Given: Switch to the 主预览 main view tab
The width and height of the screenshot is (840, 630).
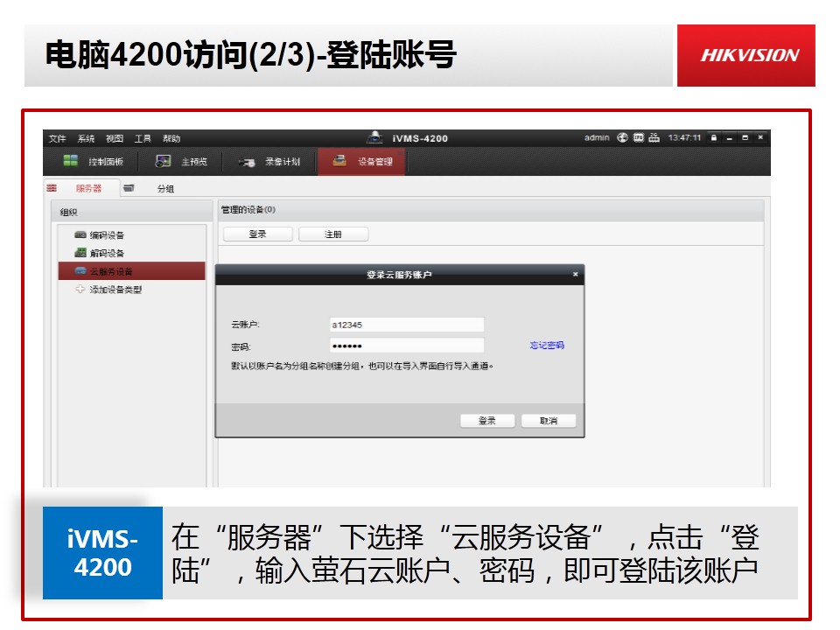Looking at the screenshot, I should coord(182,162).
